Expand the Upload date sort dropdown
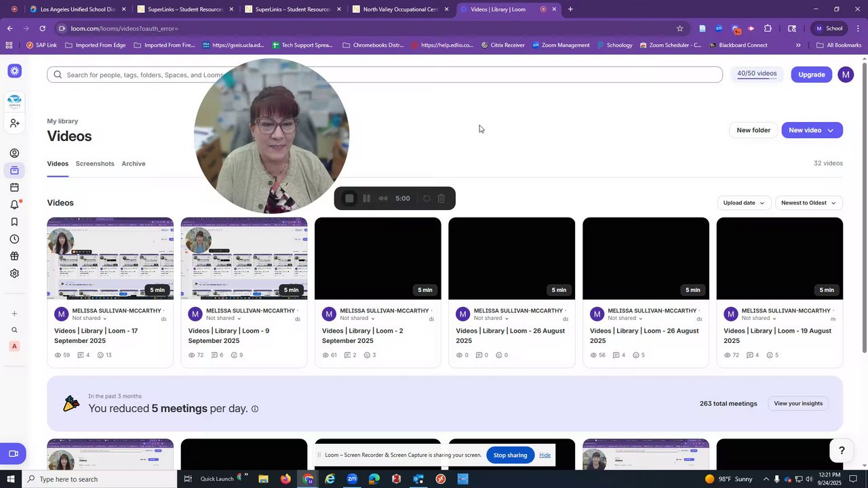The width and height of the screenshot is (868, 488). point(744,203)
